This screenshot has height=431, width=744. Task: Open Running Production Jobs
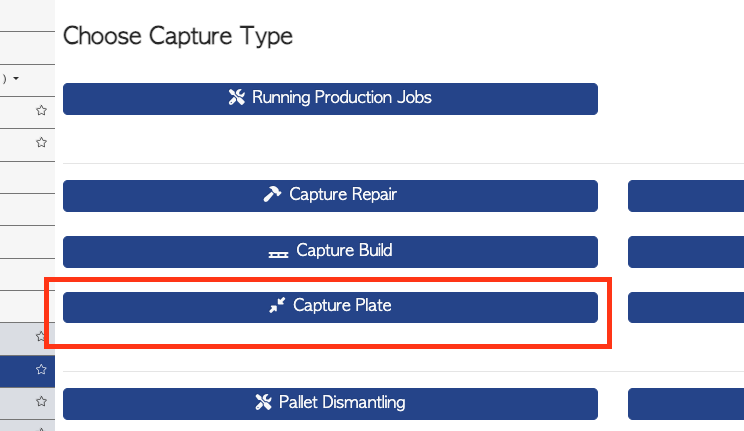click(x=330, y=99)
